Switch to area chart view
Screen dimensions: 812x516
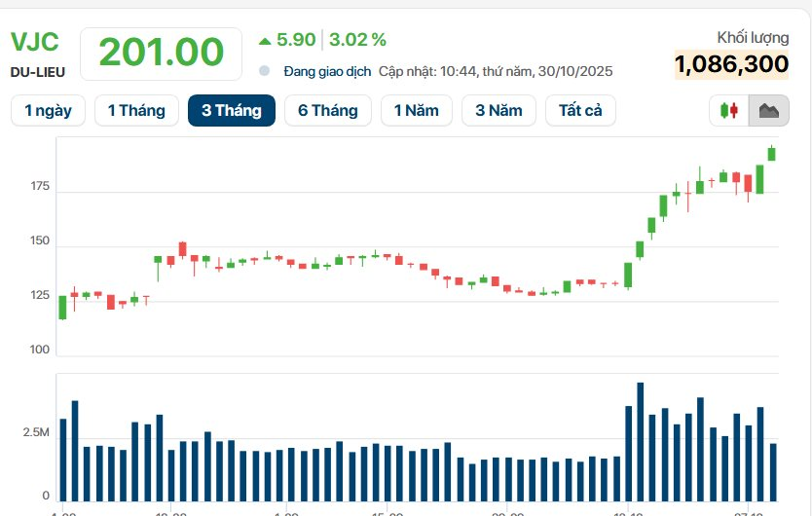coord(769,111)
